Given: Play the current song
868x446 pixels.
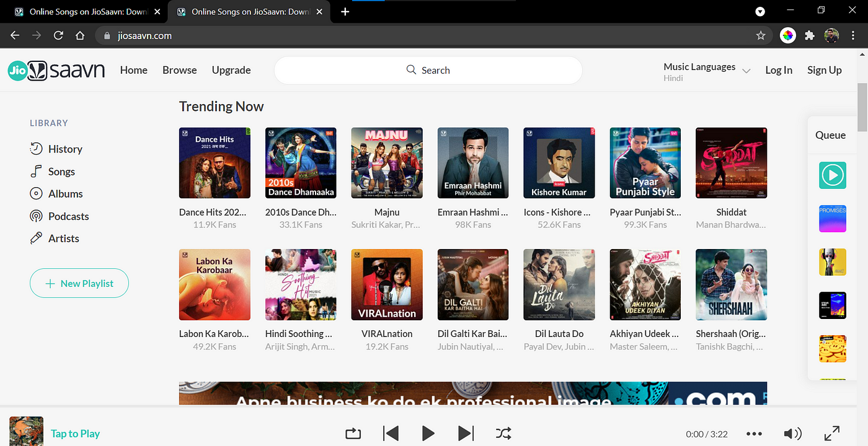Looking at the screenshot, I should coord(428,433).
